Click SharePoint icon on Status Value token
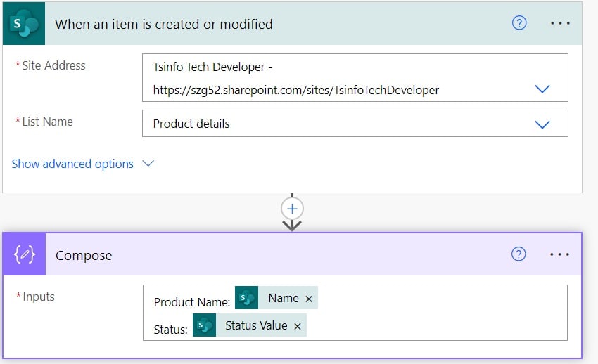 click(x=205, y=325)
